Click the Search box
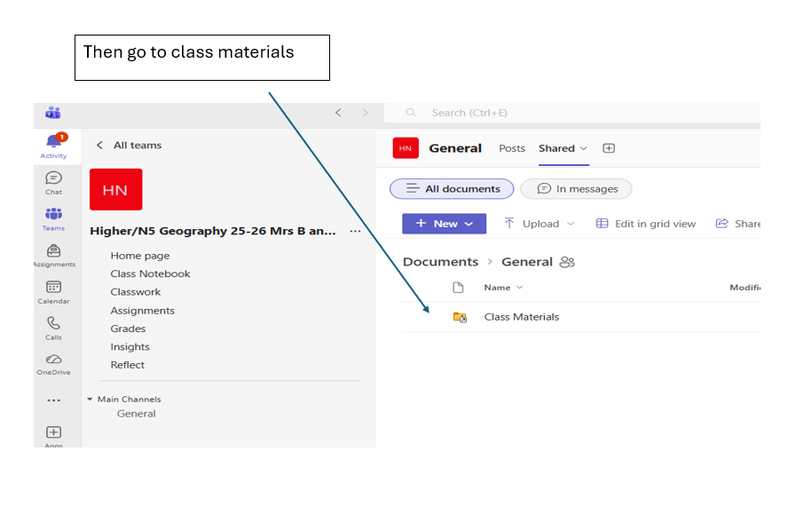The height and width of the screenshot is (515, 812). pos(572,113)
